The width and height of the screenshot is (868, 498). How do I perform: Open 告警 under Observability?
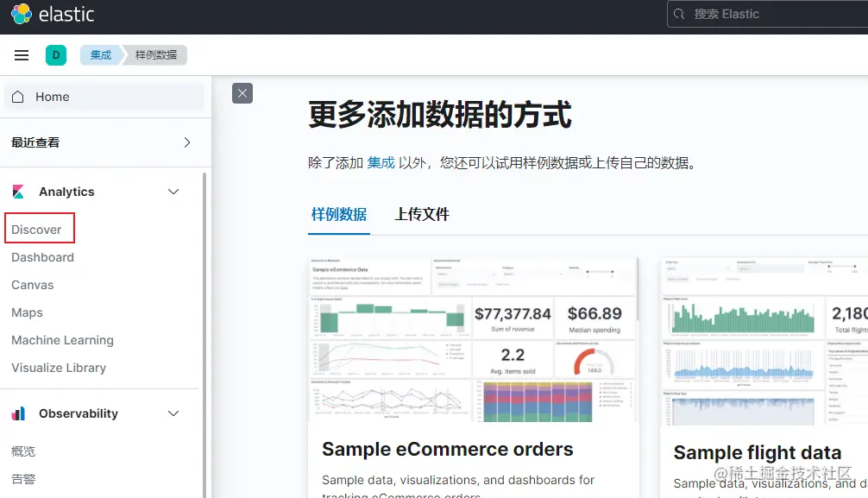(23, 479)
